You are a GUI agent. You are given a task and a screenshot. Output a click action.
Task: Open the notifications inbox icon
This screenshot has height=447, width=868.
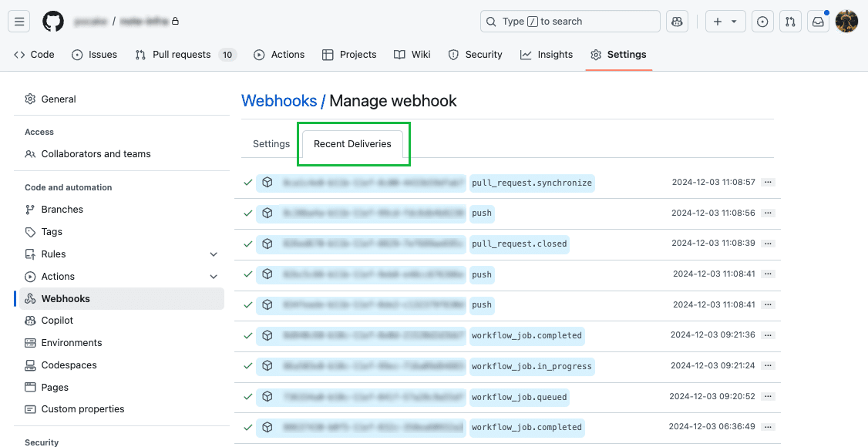click(x=819, y=21)
